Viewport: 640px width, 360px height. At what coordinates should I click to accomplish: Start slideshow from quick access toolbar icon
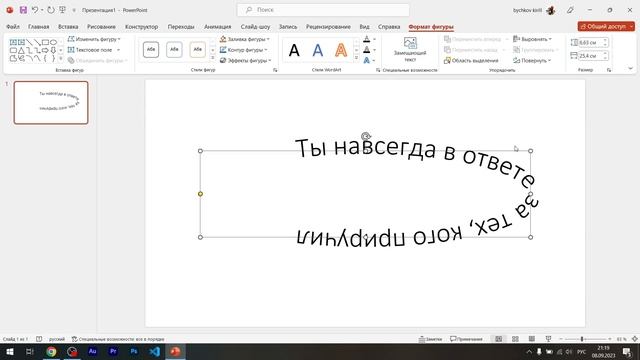point(62,10)
